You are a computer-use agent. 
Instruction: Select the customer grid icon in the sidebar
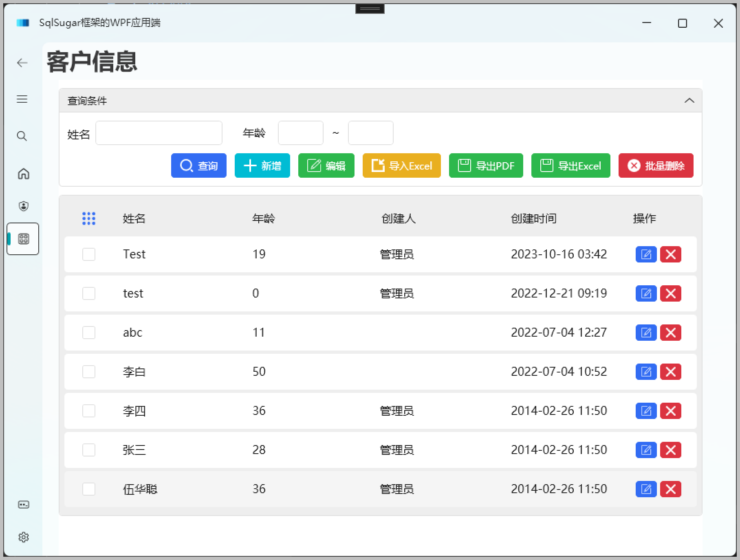point(23,239)
